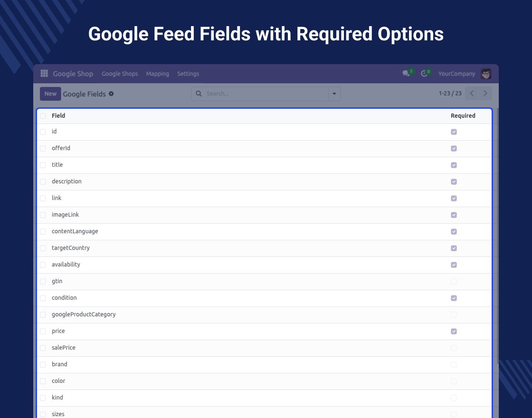Toggle Required checkbox for gtin
Image resolution: width=532 pixels, height=418 pixels.
point(454,282)
